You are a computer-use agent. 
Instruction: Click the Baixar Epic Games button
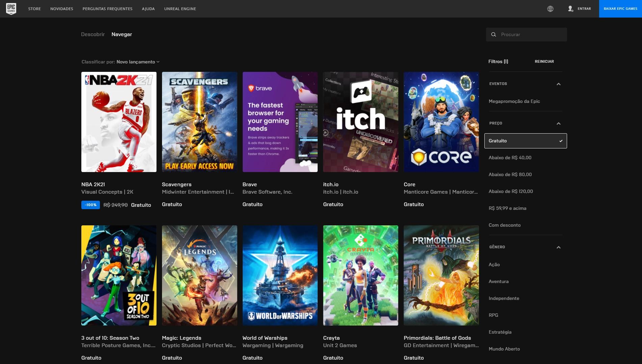coord(620,9)
